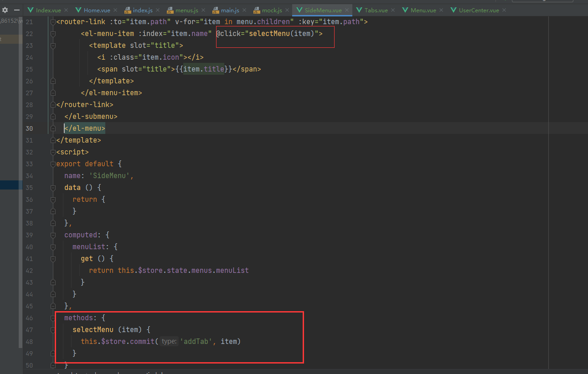Collapse the return block on line 36

click(x=53, y=199)
